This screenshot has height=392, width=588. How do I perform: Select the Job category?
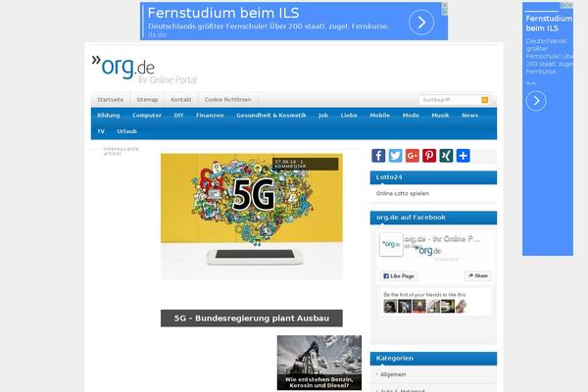pos(323,116)
